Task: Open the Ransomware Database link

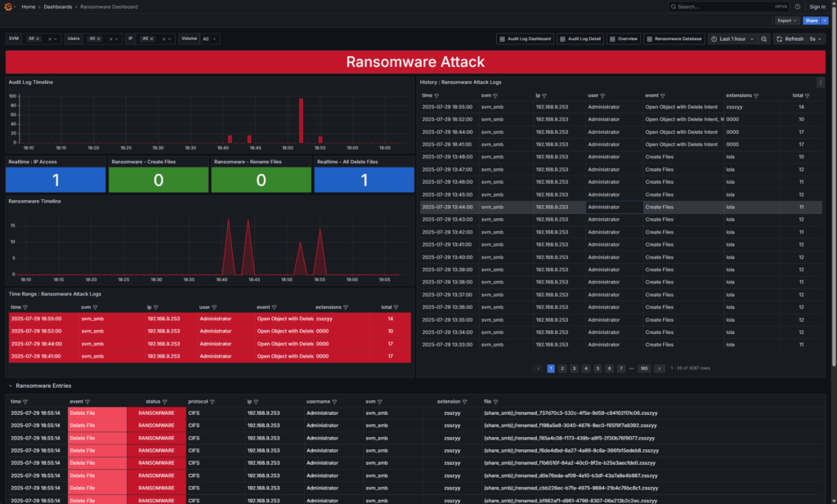Action: (x=674, y=39)
